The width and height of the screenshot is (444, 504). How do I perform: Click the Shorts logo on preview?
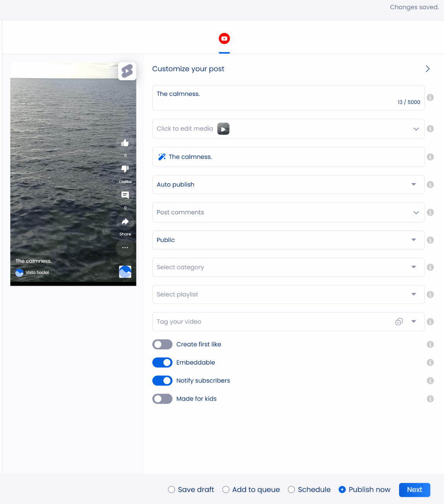[127, 71]
